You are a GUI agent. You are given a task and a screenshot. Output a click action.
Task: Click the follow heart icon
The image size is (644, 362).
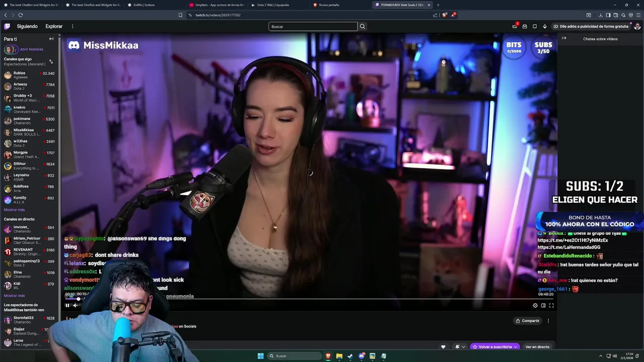pyautogui.click(x=443, y=347)
